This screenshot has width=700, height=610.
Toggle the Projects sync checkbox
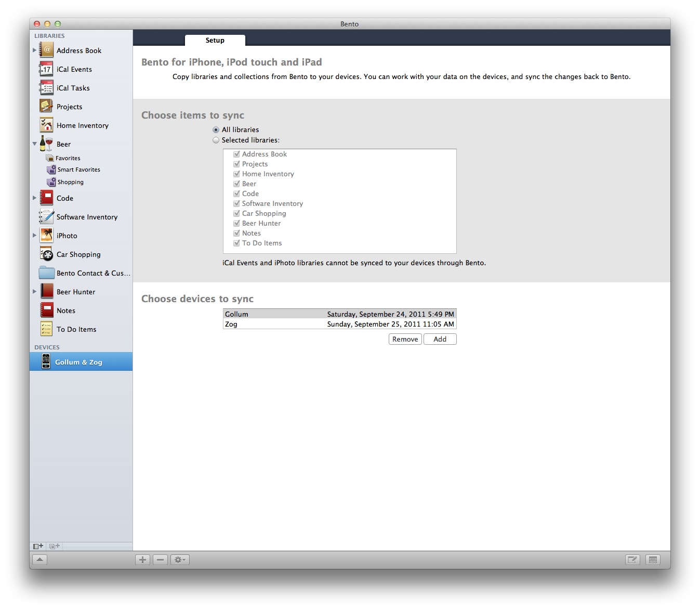(x=236, y=164)
